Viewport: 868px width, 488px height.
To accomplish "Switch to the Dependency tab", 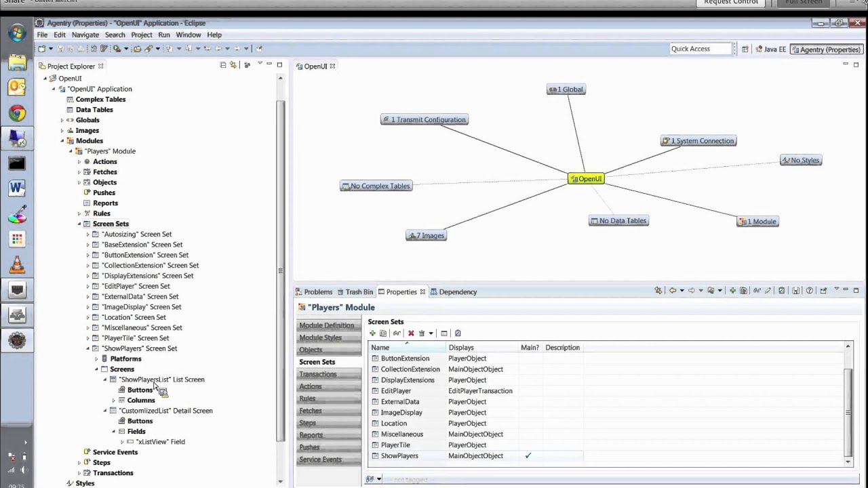I will pyautogui.click(x=454, y=292).
